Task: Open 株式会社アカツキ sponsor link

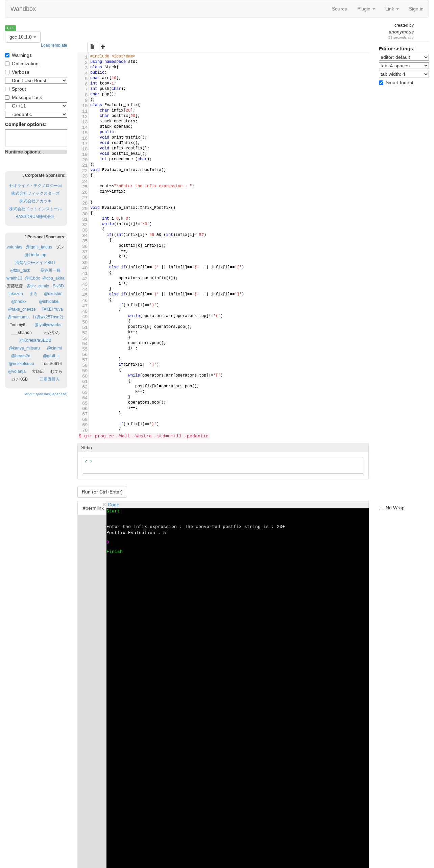Action: pos(35,201)
